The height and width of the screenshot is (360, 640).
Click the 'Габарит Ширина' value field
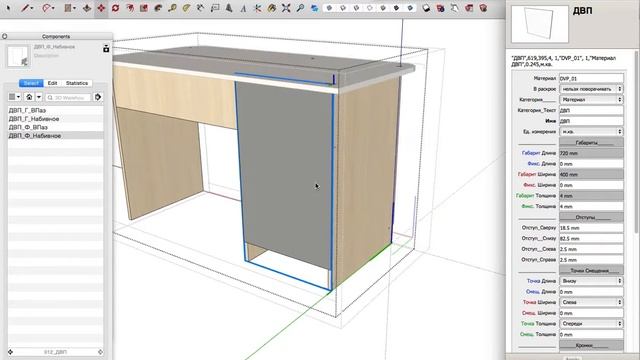point(591,174)
